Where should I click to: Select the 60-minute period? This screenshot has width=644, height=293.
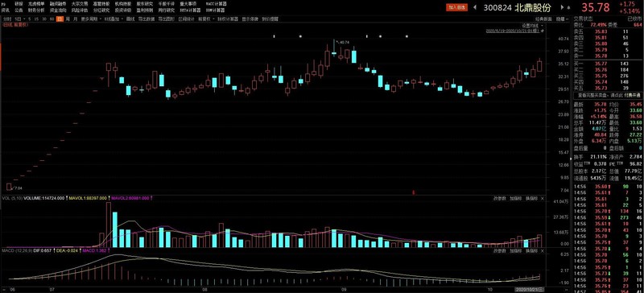[52, 19]
